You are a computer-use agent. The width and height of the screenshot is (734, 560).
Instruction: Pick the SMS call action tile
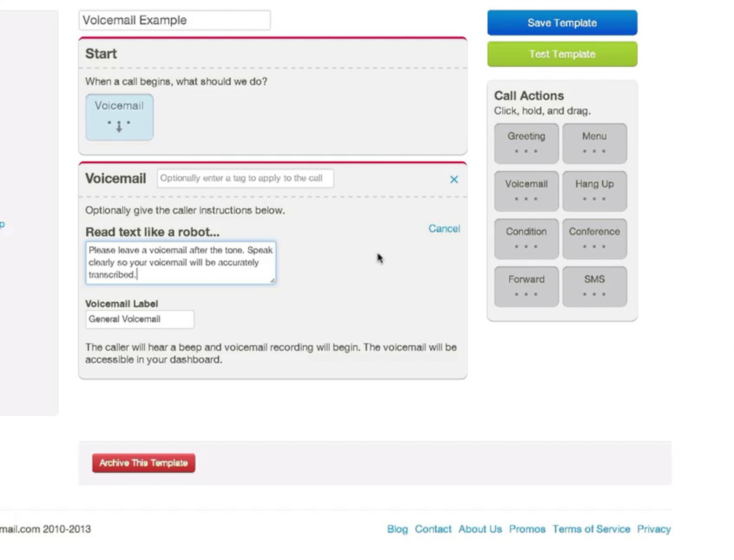coord(594,286)
